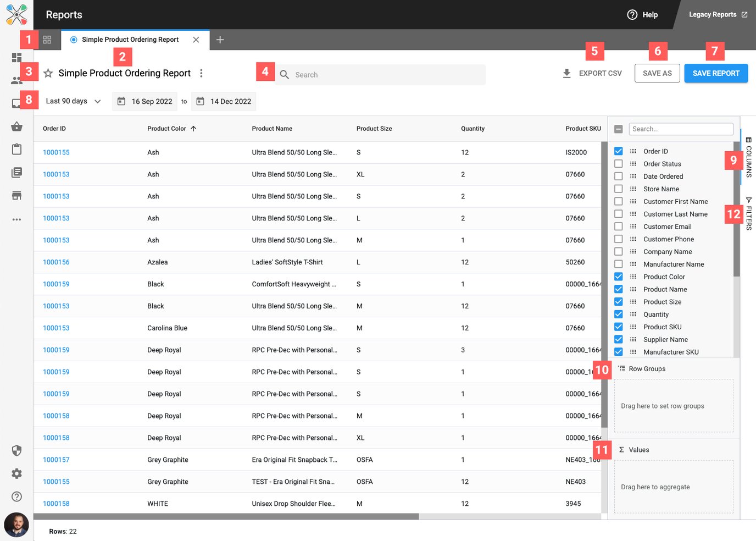The height and width of the screenshot is (541, 756).
Task: Click the horizontal scrollbar under the table
Action: (226, 516)
